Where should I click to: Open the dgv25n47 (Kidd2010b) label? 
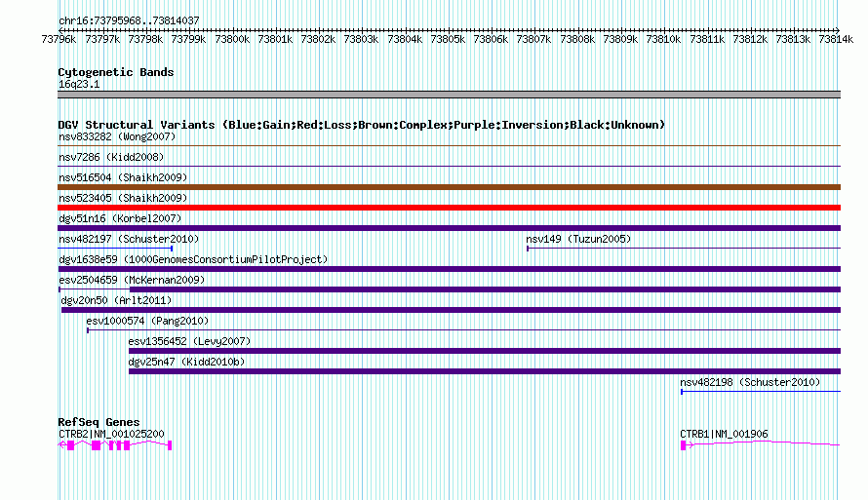coord(186,362)
